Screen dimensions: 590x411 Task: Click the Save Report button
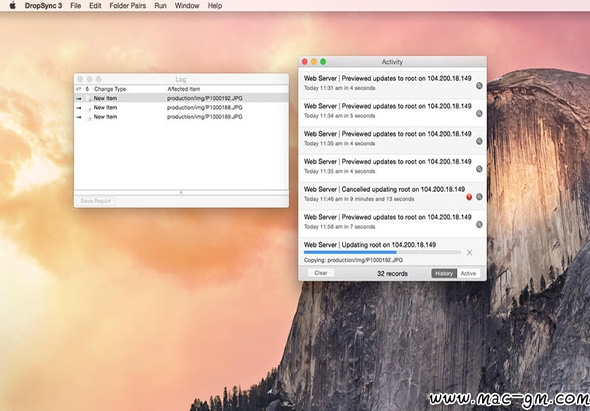click(96, 201)
